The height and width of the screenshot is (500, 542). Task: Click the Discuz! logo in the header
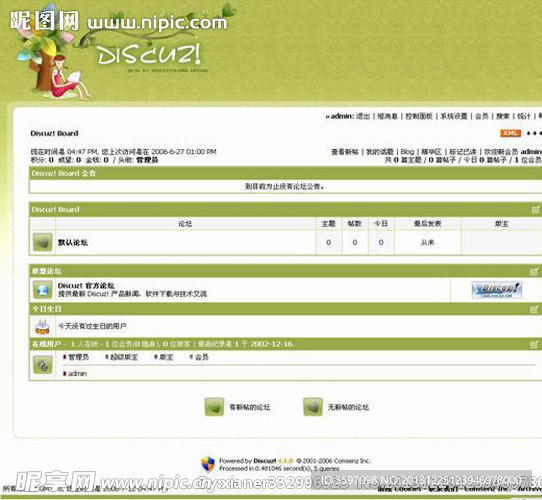[149, 54]
